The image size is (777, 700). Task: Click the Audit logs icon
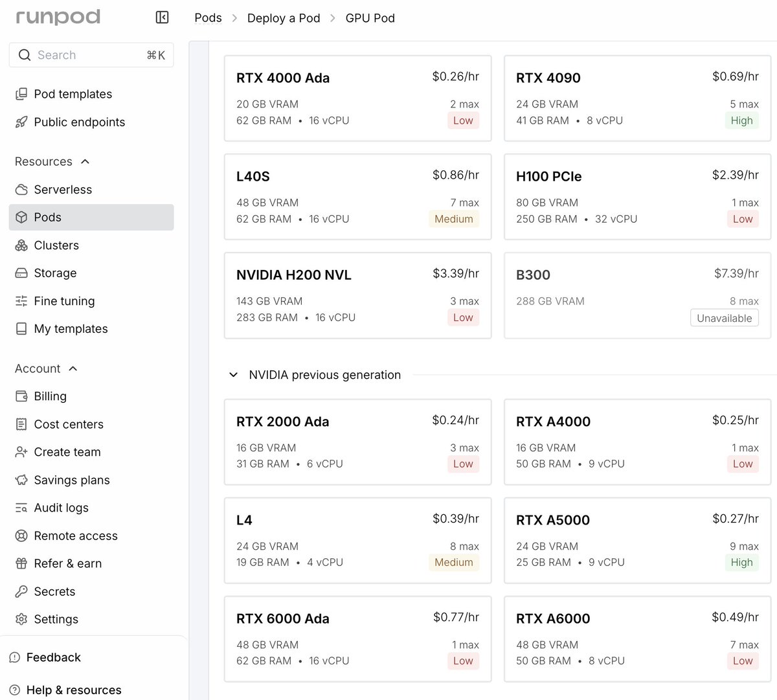(21, 508)
